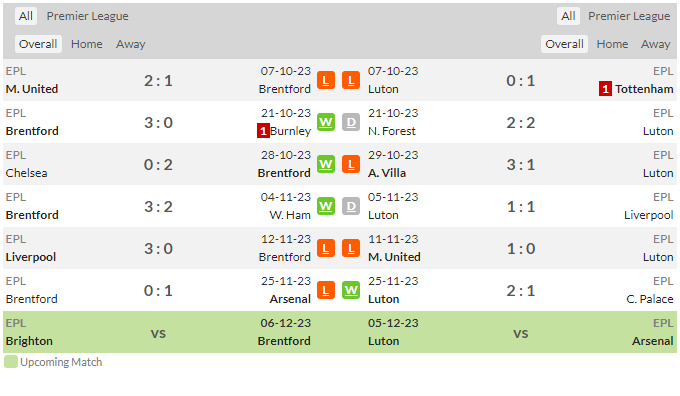
Task: Click the red card icon beside Tottenham
Action: point(605,89)
